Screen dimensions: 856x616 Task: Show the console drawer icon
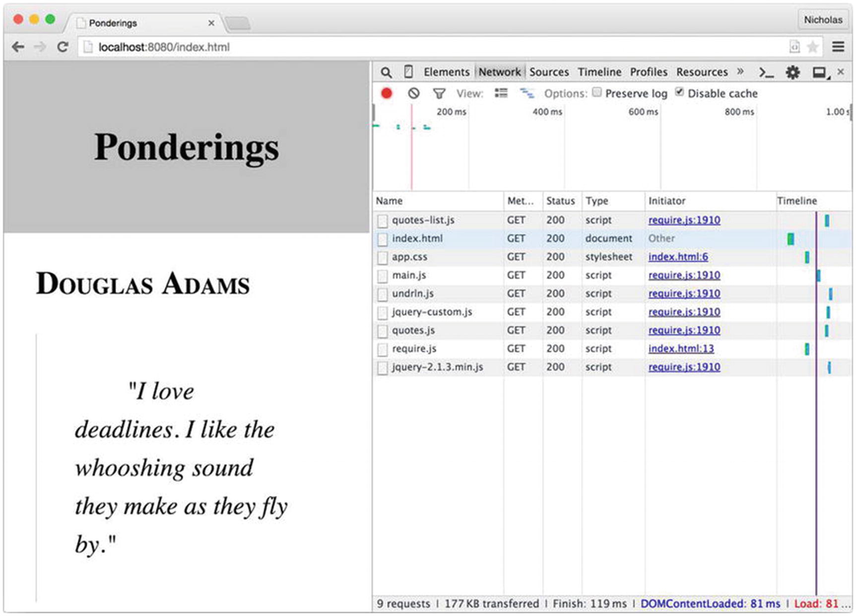766,73
